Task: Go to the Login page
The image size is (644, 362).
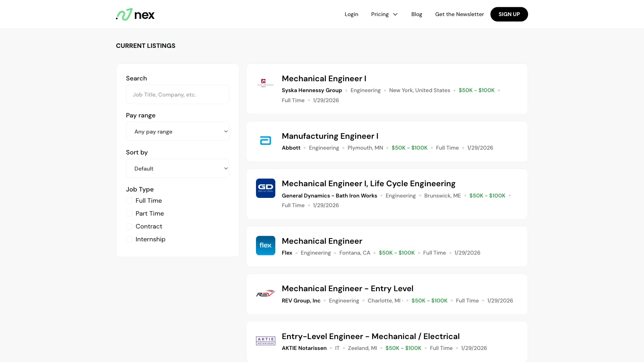Action: (x=351, y=14)
